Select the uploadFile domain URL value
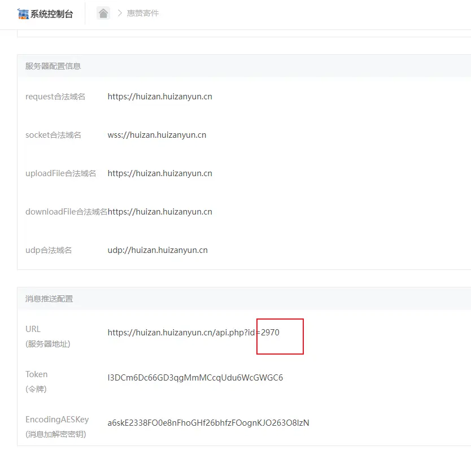 160,173
